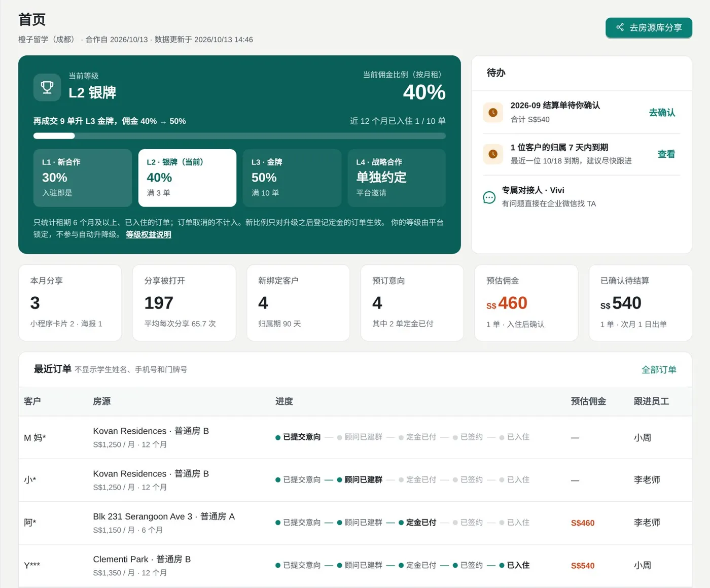
Task: Click the clock icon beside 归属 7 天内到期
Action: point(493,154)
